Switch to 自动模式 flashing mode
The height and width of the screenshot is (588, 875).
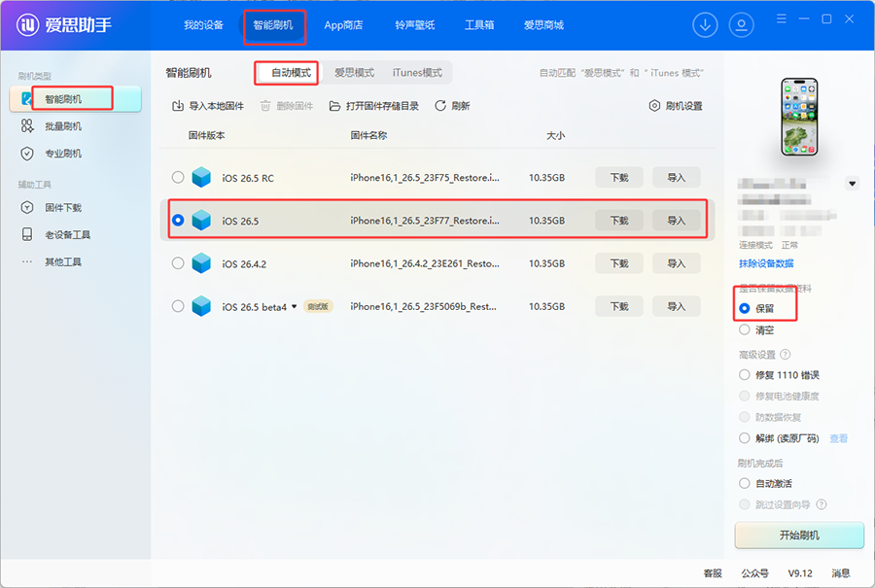pos(291,73)
